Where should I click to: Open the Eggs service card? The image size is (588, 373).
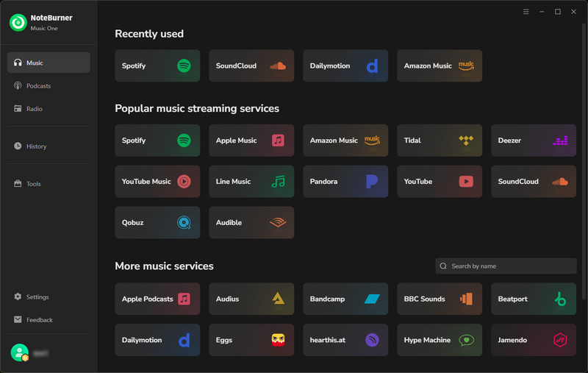(x=251, y=340)
